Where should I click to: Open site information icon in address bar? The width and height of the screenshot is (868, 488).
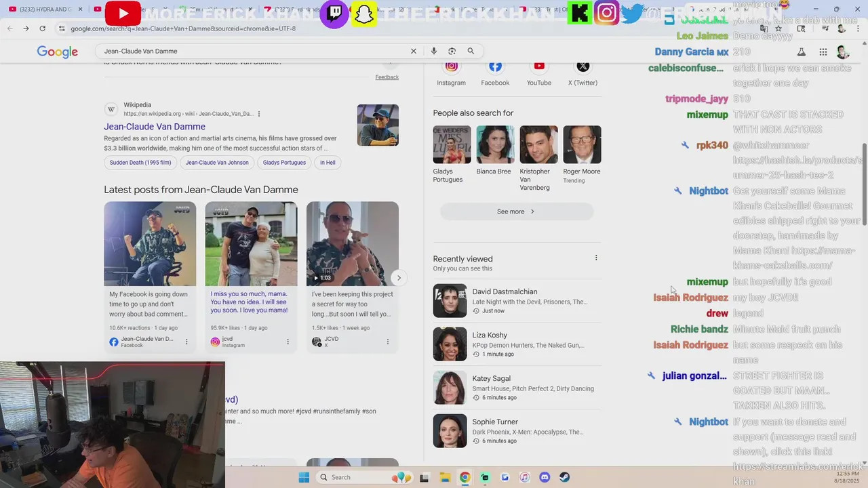62,28
